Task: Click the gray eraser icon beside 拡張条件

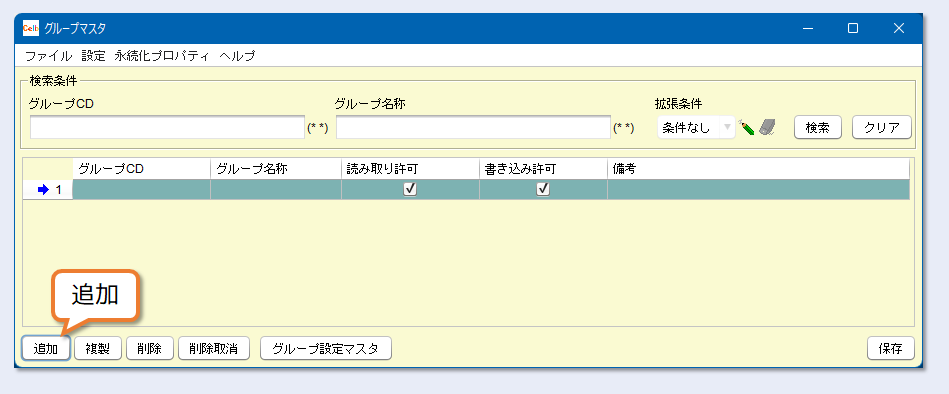Action: click(x=767, y=127)
